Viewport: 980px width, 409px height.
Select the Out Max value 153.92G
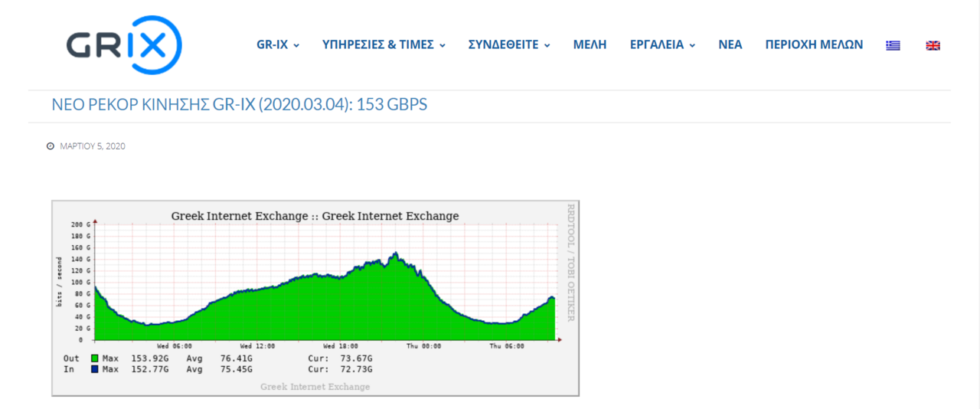pos(149,358)
